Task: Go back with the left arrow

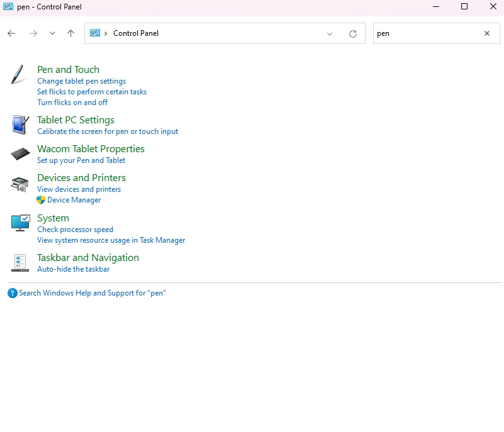Action: coord(11,33)
